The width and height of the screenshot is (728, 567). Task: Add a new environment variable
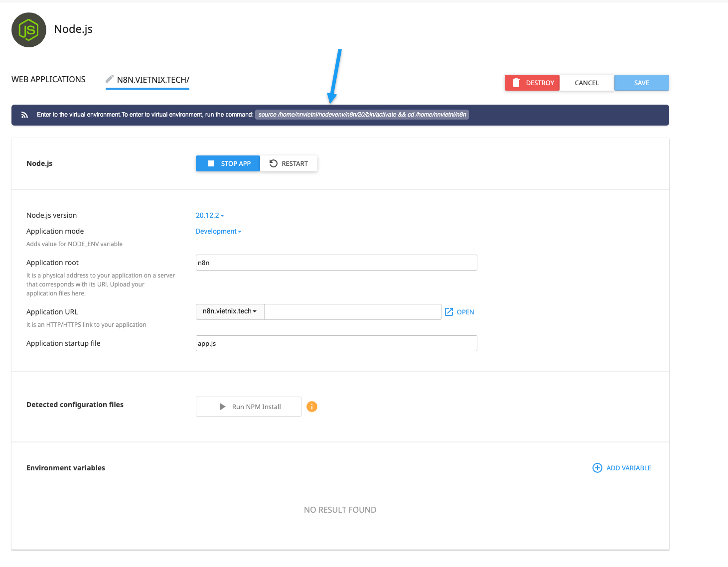[622, 468]
